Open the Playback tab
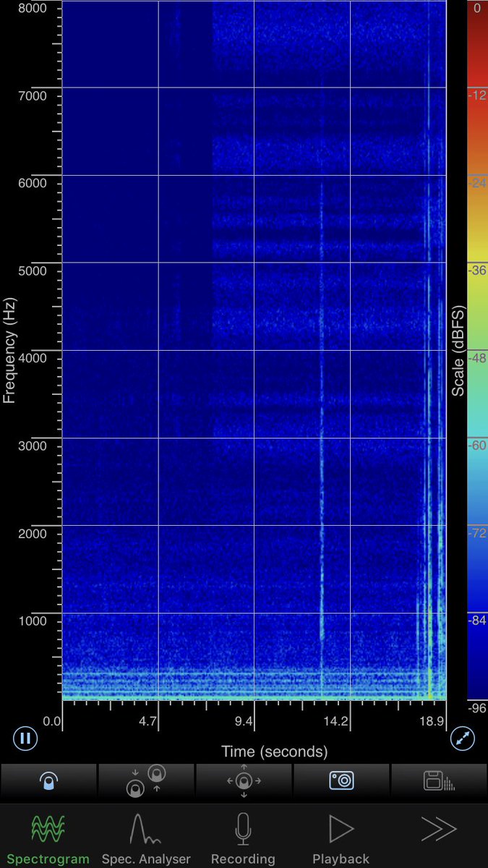This screenshot has width=488, height=868. pyautogui.click(x=341, y=838)
